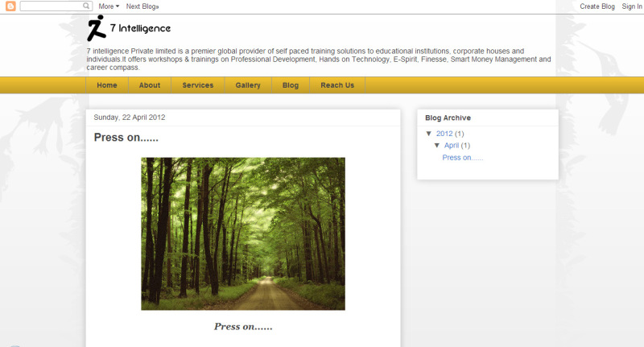Viewport: 644px width, 347px height.
Task: Switch to the About tab
Action: click(150, 85)
